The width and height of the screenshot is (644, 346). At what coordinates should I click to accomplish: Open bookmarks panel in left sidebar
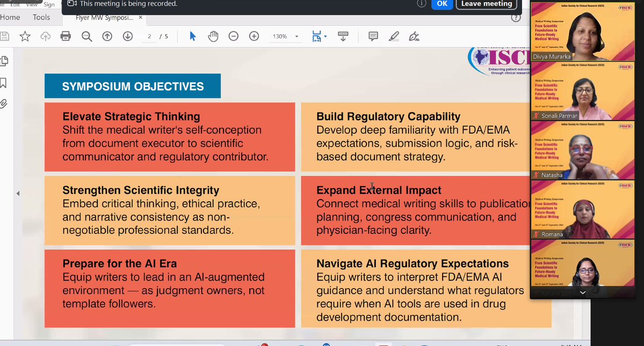(x=3, y=83)
